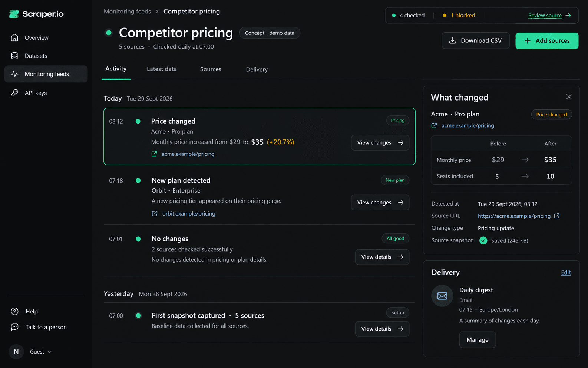The height and width of the screenshot is (368, 588).
Task: Click the Guest avatar with letter N
Action: 16,352
